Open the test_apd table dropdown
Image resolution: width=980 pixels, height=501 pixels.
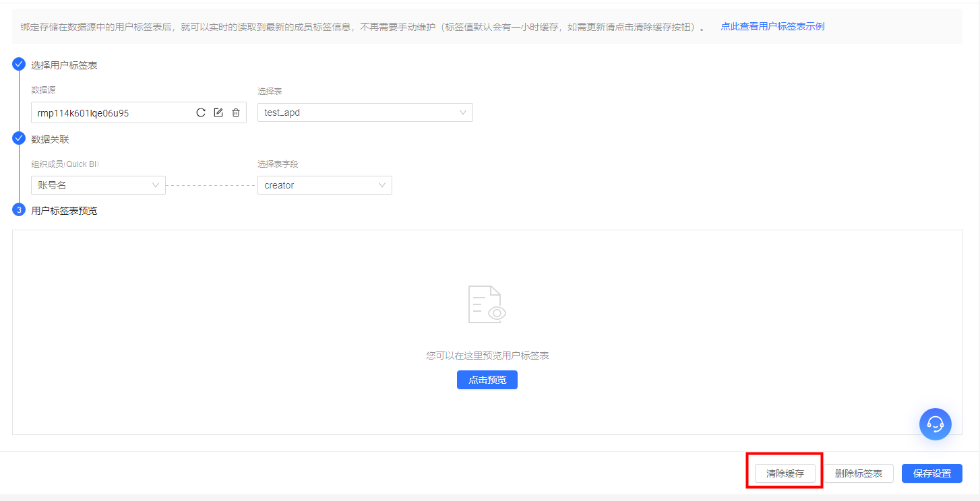365,112
